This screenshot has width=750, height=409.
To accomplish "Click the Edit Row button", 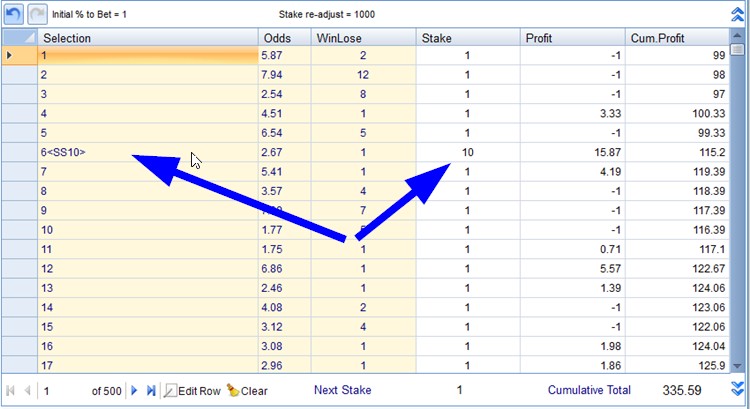I will point(192,391).
